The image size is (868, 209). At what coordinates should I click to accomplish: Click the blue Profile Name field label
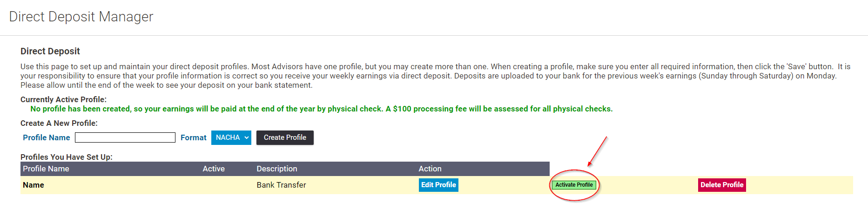pos(47,137)
